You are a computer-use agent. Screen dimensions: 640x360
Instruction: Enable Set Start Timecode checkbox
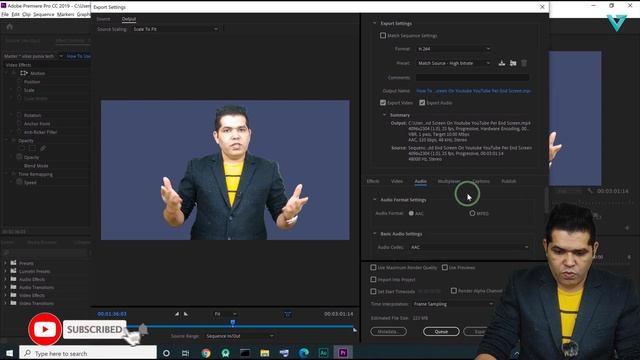pyautogui.click(x=373, y=291)
